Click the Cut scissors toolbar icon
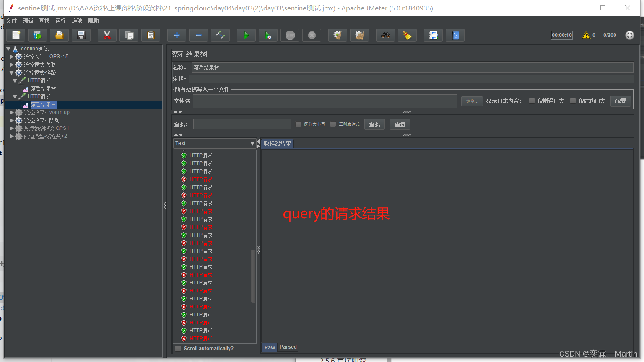Image resolution: width=644 pixels, height=362 pixels. coord(107,36)
